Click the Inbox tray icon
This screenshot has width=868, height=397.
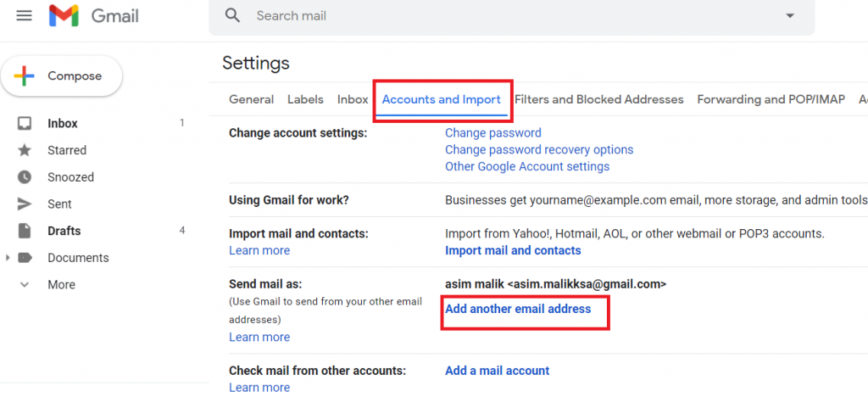[25, 123]
